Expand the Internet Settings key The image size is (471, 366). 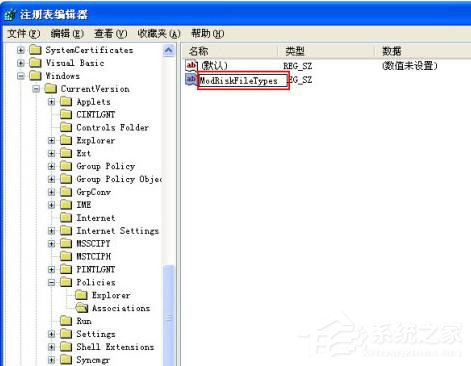(x=51, y=231)
